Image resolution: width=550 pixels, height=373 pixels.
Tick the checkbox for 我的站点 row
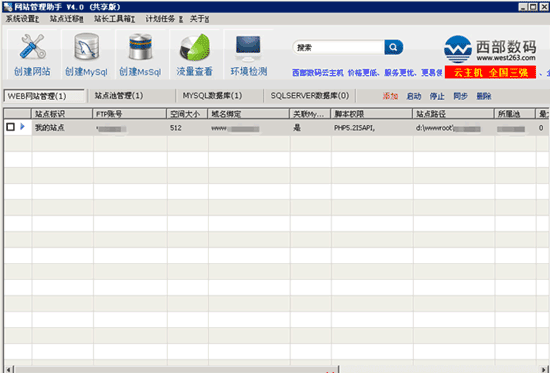10,127
